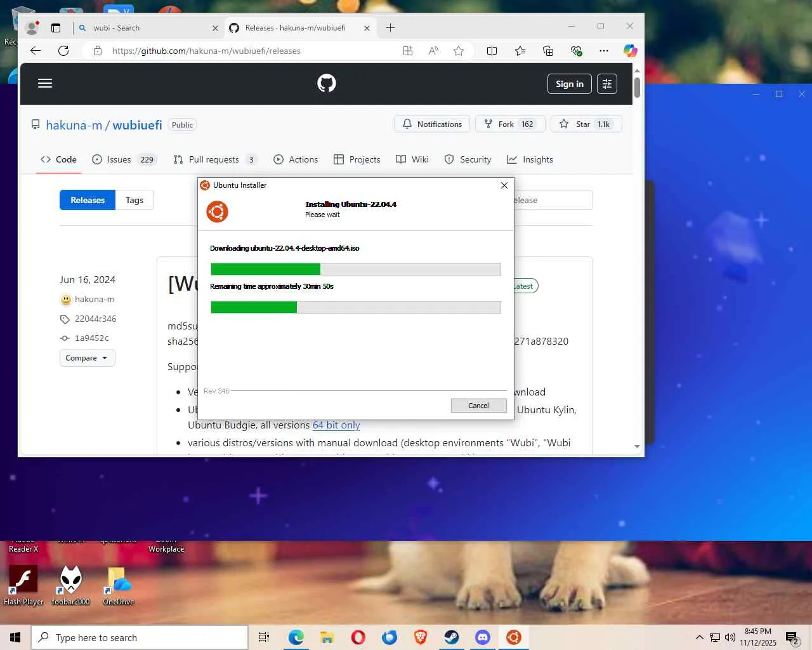Viewport: 812px width, 650px height.
Task: Open Steam from the taskbar
Action: [x=452, y=637]
